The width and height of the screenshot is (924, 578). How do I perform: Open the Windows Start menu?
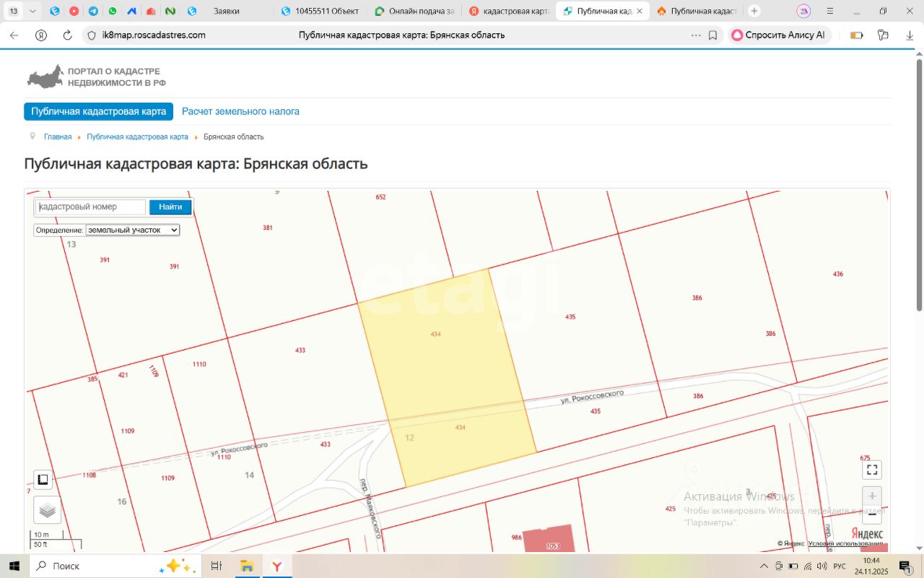coord(14,566)
